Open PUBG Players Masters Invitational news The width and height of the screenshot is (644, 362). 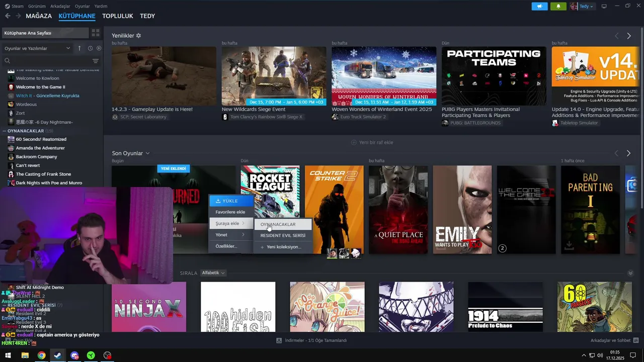(494, 76)
